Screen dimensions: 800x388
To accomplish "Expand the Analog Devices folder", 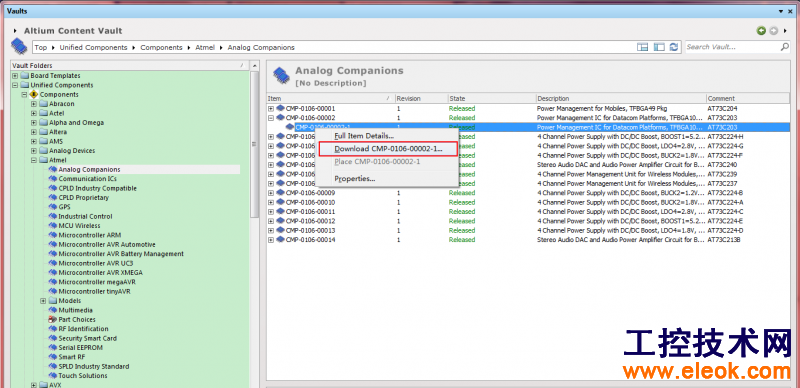I will (x=34, y=151).
